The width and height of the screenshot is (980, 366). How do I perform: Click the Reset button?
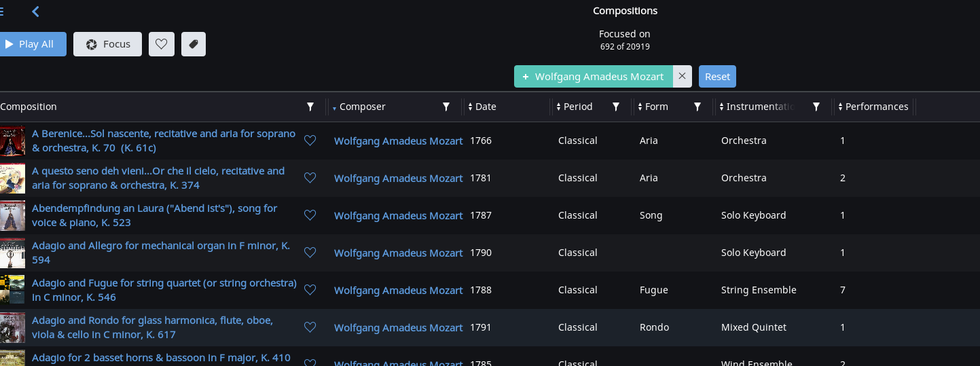(717, 77)
